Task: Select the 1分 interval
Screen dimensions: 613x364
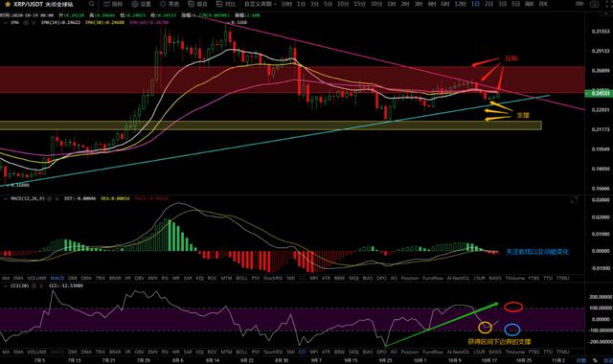Action: tap(301, 4)
